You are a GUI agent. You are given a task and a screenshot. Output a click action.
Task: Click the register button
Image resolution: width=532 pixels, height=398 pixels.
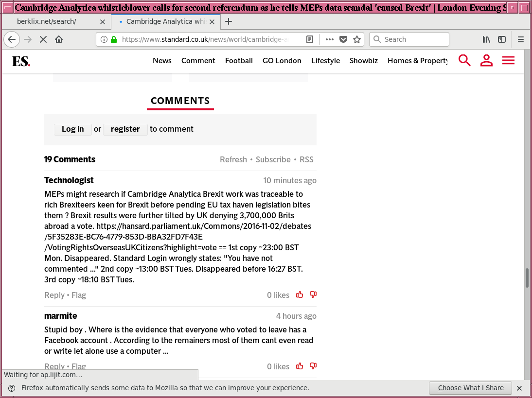[x=125, y=129]
